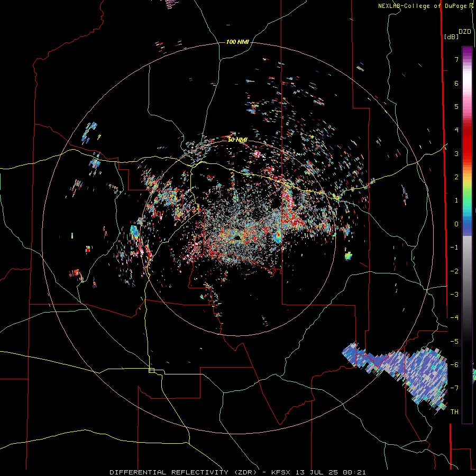Click the "-4" tick on the color scale
This screenshot has height=476, width=476.
pyautogui.click(x=454, y=318)
